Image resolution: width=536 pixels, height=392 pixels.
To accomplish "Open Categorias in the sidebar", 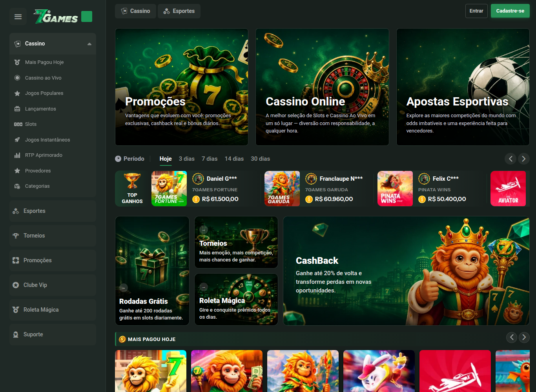I will pyautogui.click(x=53, y=186).
